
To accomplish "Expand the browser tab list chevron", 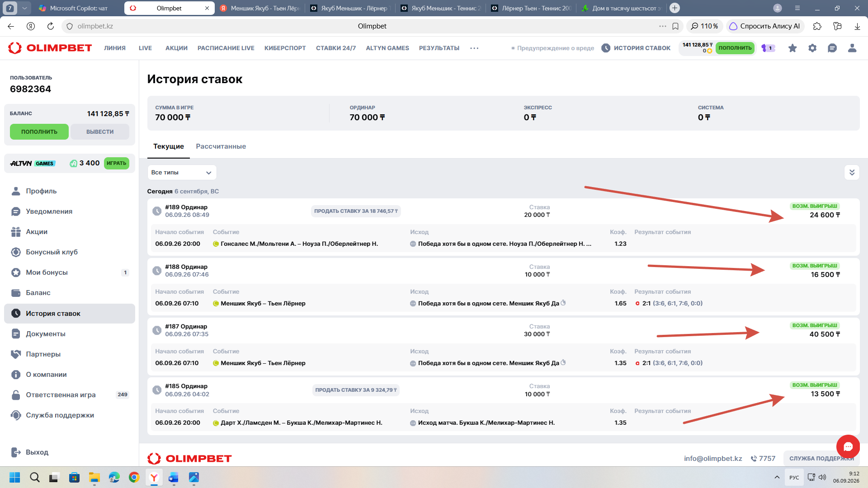I will [x=24, y=8].
